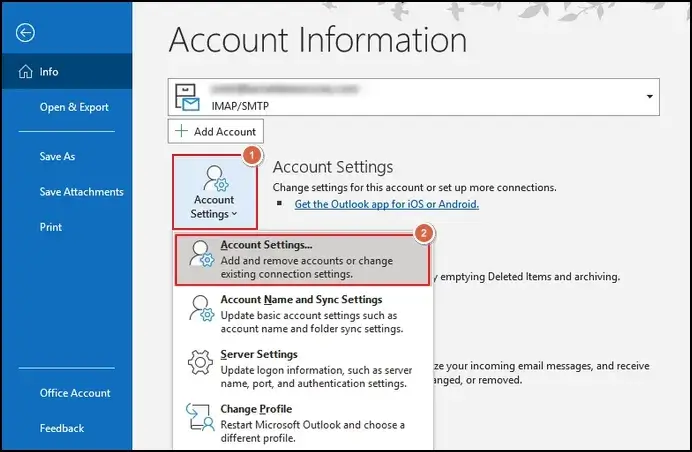Expand the IMAP/SMTP account dropdown arrow

(650, 97)
